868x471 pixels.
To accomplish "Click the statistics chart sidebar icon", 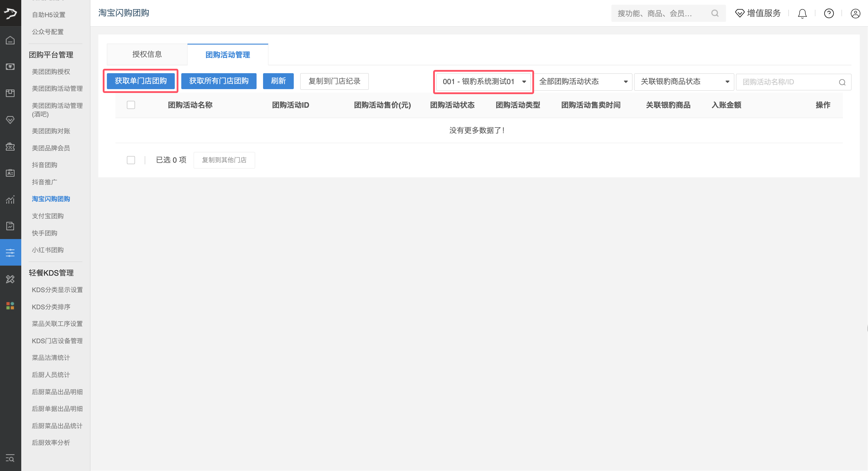I will [x=10, y=199].
